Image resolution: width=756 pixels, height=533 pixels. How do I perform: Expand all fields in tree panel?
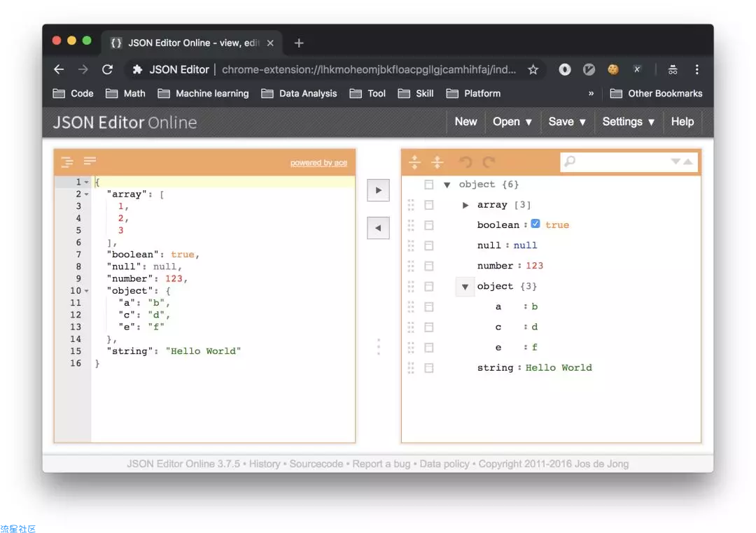coord(414,162)
